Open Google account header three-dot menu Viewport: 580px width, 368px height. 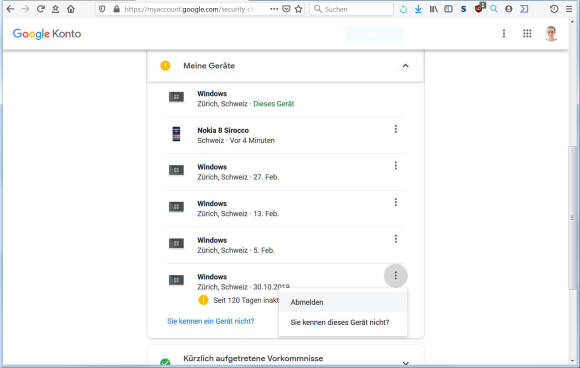[x=504, y=34]
